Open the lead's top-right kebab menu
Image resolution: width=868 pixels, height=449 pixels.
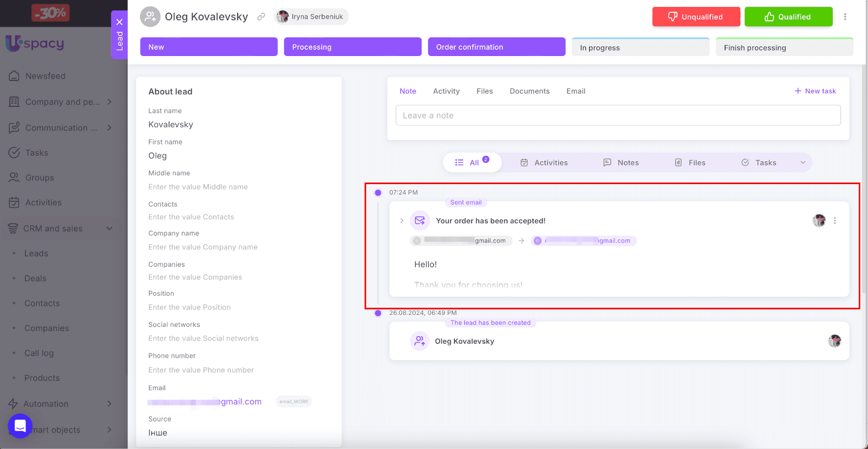[845, 17]
